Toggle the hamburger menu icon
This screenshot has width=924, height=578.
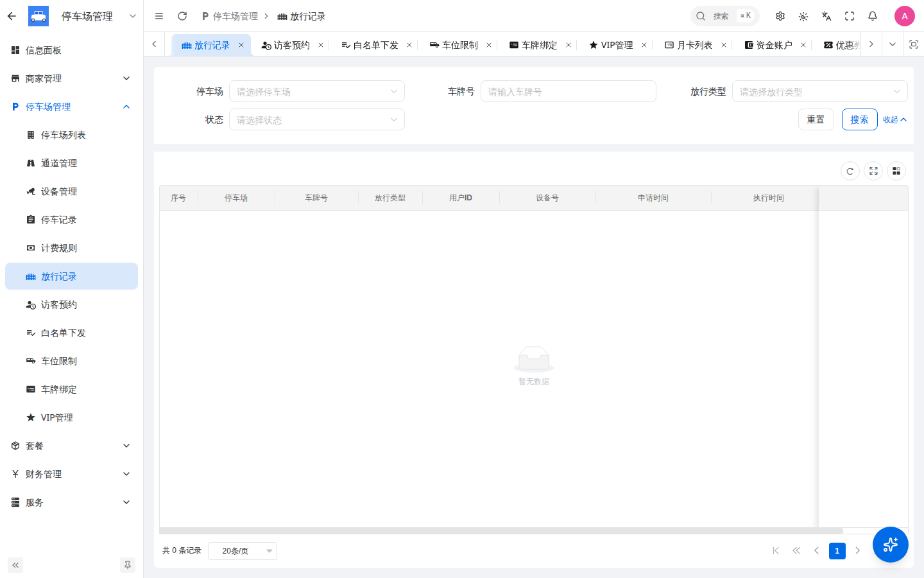pyautogui.click(x=159, y=16)
